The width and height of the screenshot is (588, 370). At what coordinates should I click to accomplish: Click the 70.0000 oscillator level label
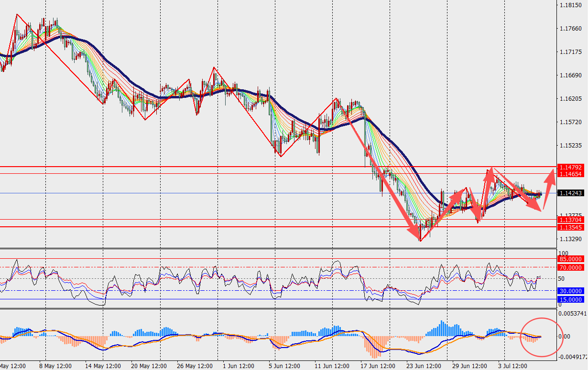pos(570,267)
